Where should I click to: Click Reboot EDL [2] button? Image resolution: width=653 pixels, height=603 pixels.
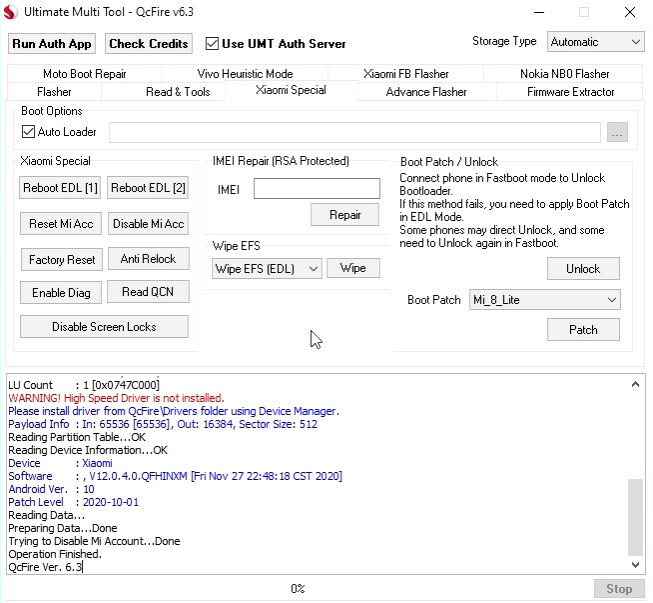coord(148,188)
